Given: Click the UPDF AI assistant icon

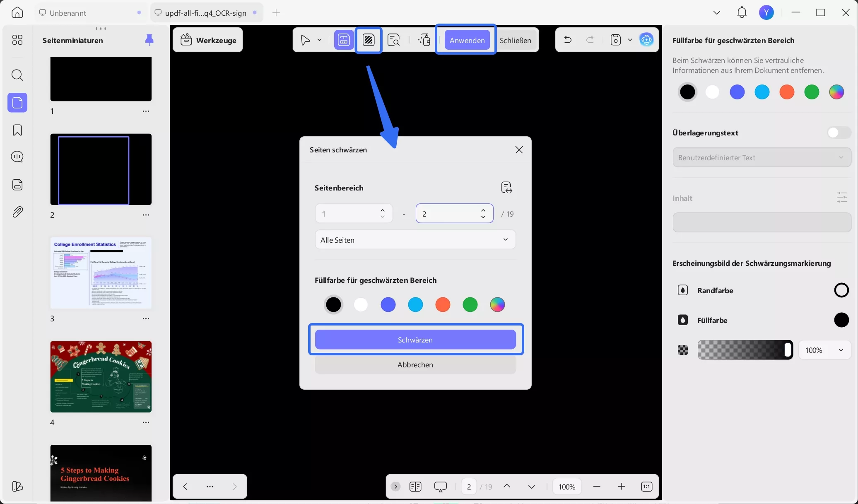Looking at the screenshot, I should [x=646, y=40].
